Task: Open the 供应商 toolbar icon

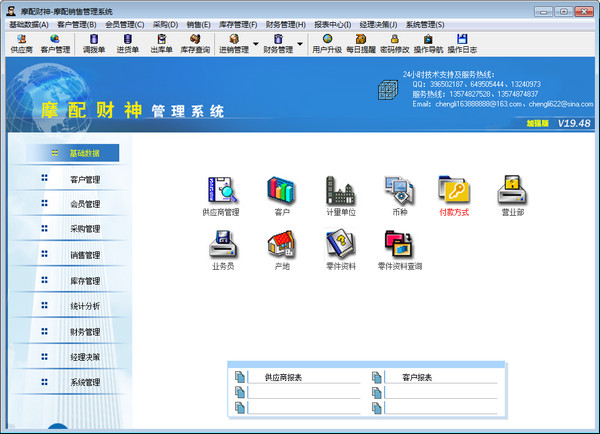Action: point(21,44)
